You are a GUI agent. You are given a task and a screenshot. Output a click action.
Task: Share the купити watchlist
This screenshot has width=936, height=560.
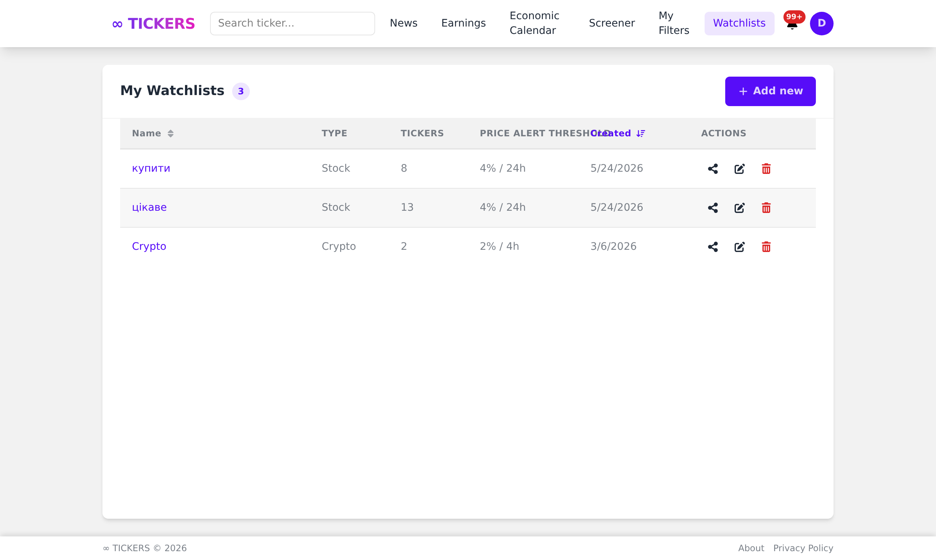pos(713,169)
